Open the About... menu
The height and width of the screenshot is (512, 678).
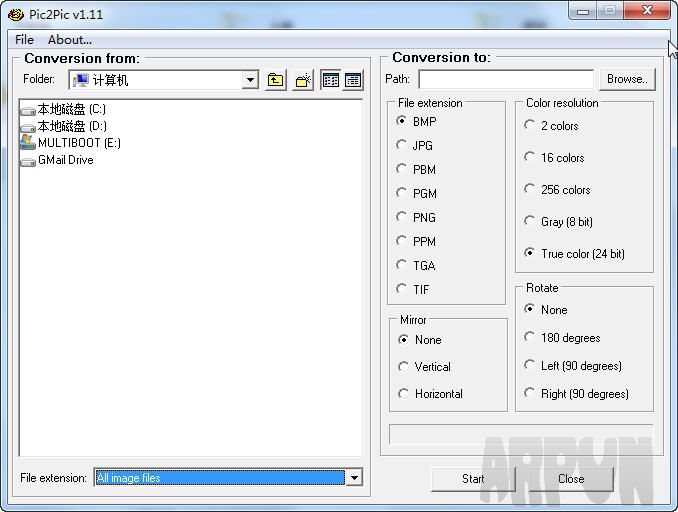[x=70, y=40]
